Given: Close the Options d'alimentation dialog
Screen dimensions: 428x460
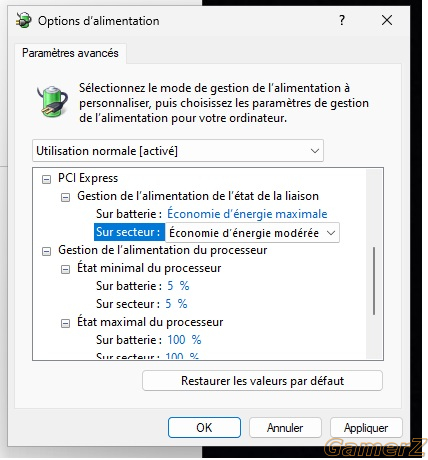Looking at the screenshot, I should [387, 21].
